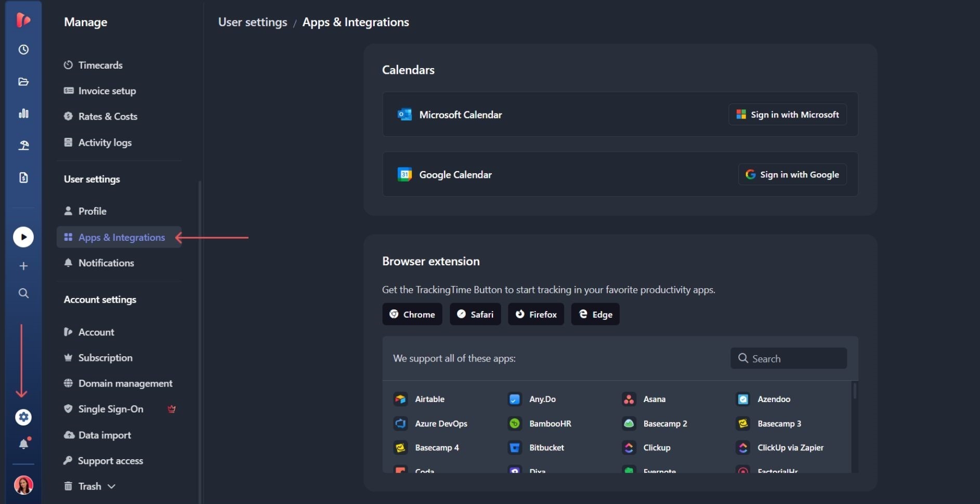Viewport: 980px width, 504px height.
Task: Click the Basecamp 4 app icon
Action: coord(400,447)
